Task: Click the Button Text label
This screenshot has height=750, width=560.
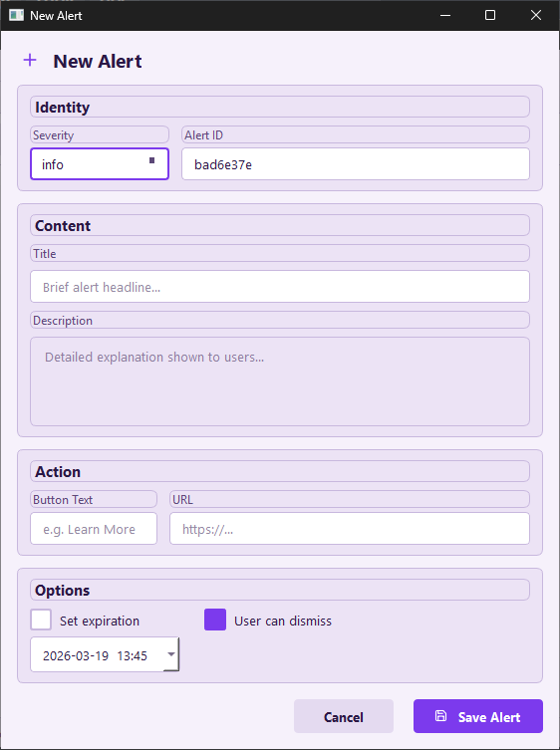Action: pyautogui.click(x=94, y=499)
